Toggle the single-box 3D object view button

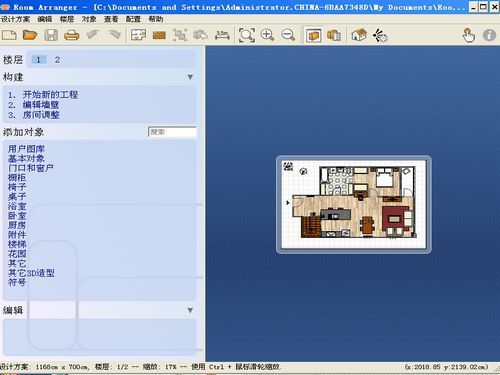(x=313, y=35)
